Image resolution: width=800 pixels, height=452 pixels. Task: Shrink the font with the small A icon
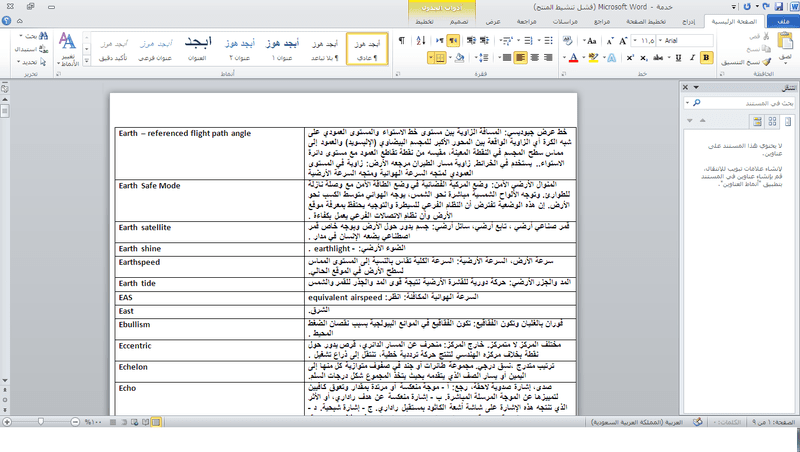tap(610, 41)
